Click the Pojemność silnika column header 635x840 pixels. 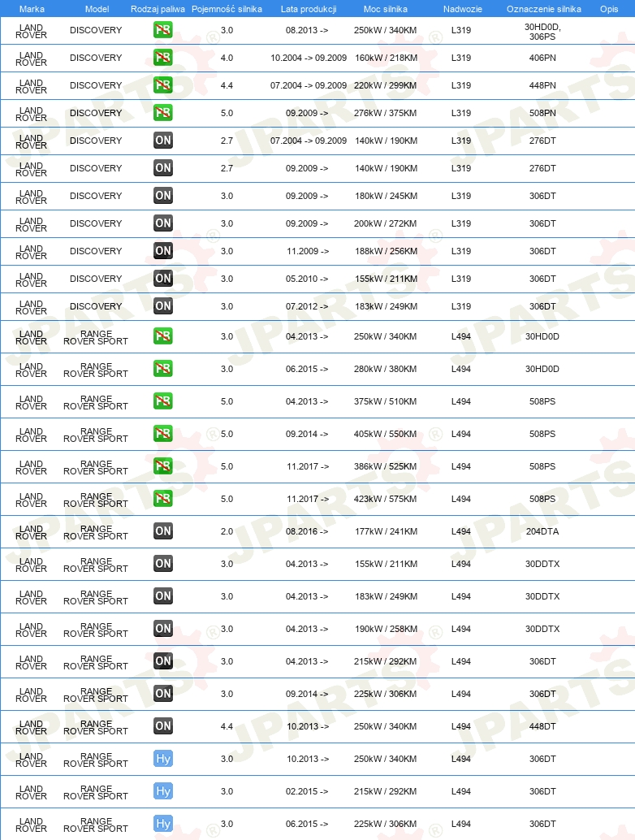[x=227, y=9]
